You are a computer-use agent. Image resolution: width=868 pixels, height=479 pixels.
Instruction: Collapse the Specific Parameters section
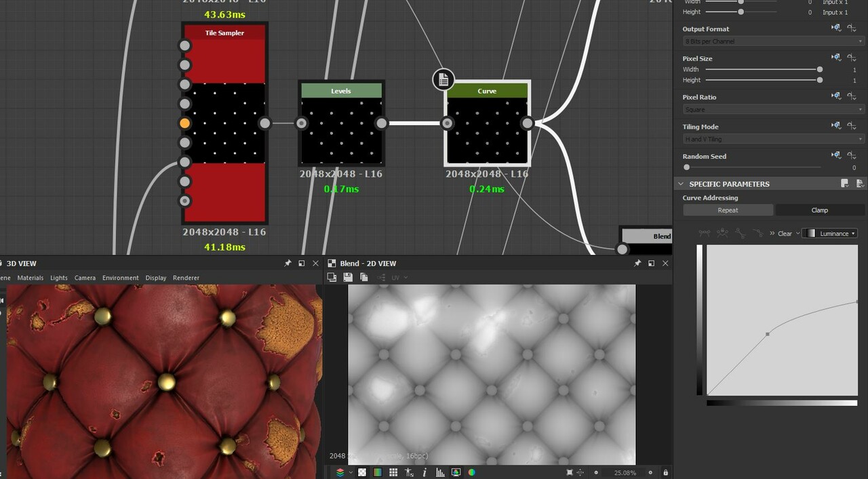point(681,184)
